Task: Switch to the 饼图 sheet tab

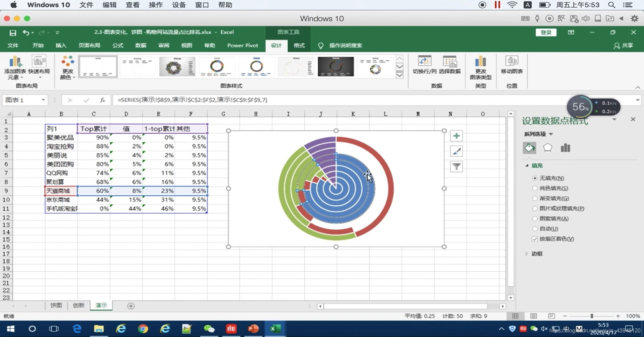Action: [56, 306]
